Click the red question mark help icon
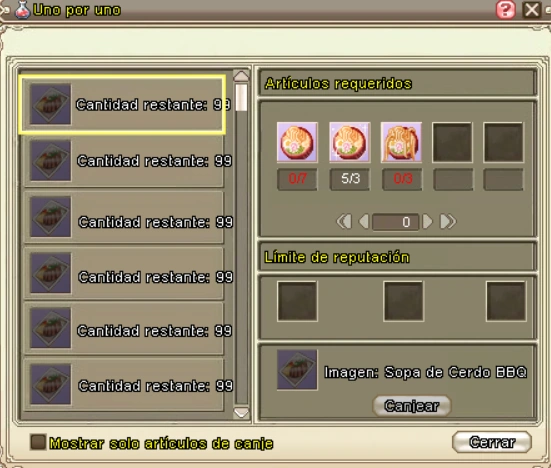 click(505, 10)
